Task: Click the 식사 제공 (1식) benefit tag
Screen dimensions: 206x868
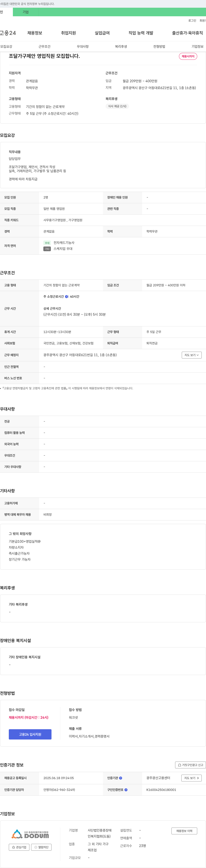Action: pos(117,106)
